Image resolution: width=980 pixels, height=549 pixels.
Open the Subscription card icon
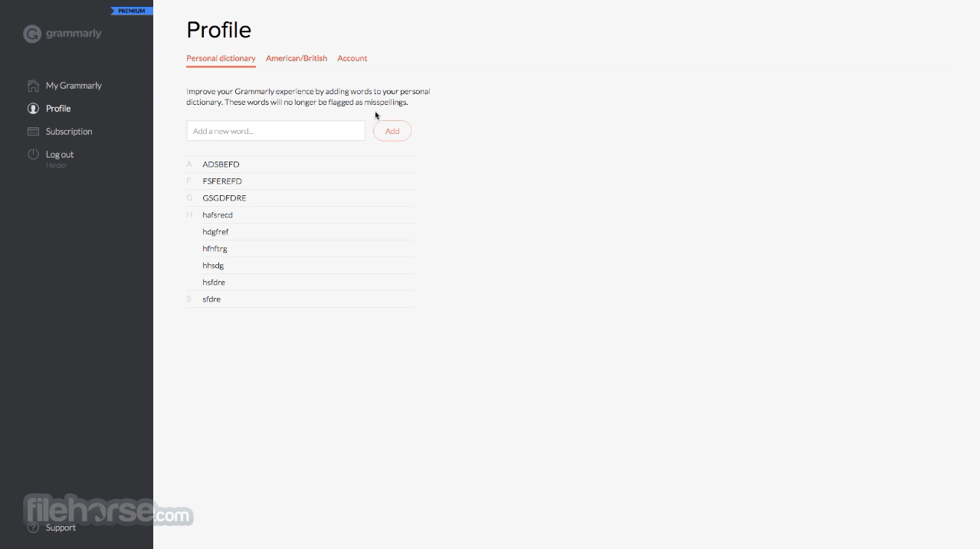click(x=33, y=132)
